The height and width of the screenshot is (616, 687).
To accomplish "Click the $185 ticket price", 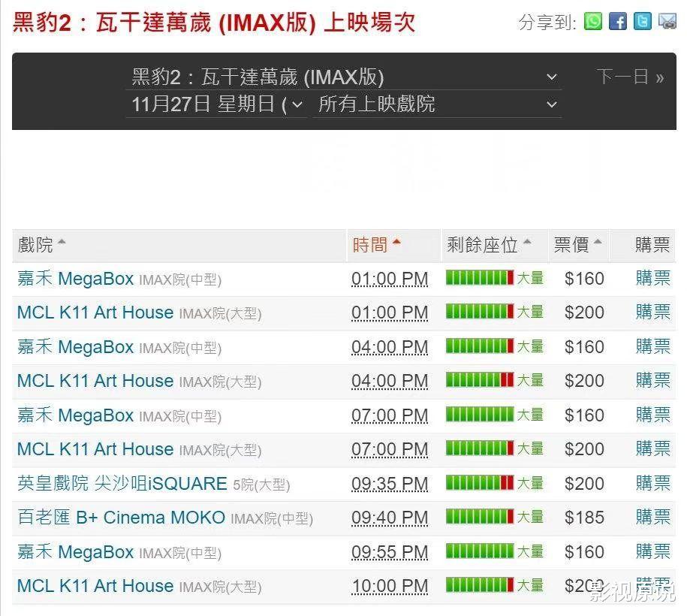I will (584, 518).
